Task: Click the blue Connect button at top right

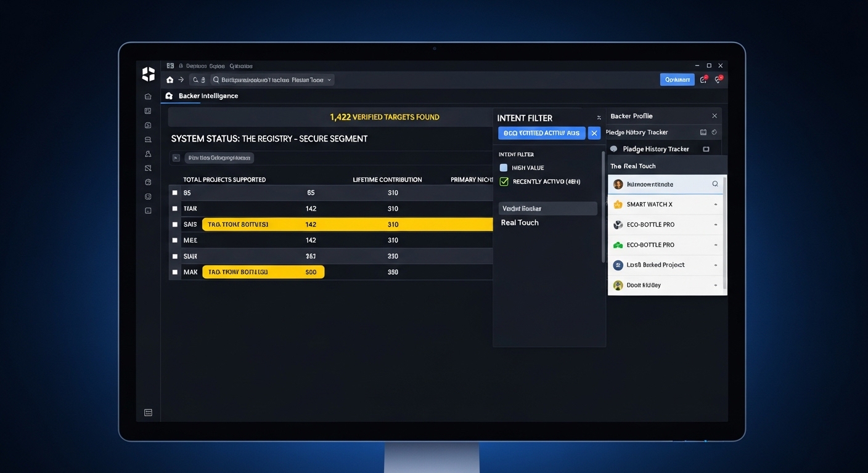Action: coord(677,79)
